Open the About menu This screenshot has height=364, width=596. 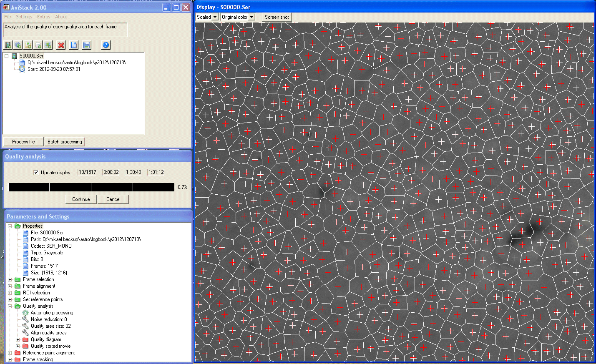click(x=61, y=17)
